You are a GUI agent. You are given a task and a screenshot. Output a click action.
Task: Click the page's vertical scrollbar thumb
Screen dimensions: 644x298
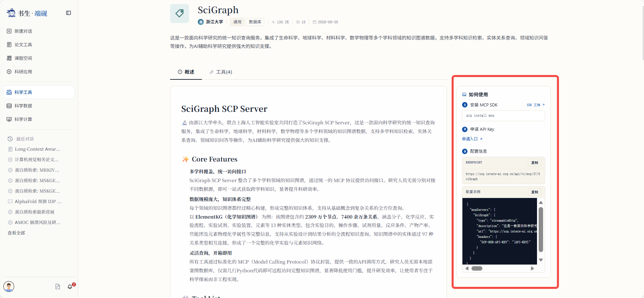643,33
